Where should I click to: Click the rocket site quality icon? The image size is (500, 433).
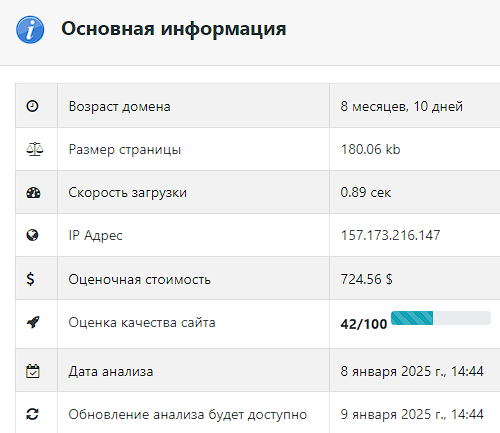point(33,322)
